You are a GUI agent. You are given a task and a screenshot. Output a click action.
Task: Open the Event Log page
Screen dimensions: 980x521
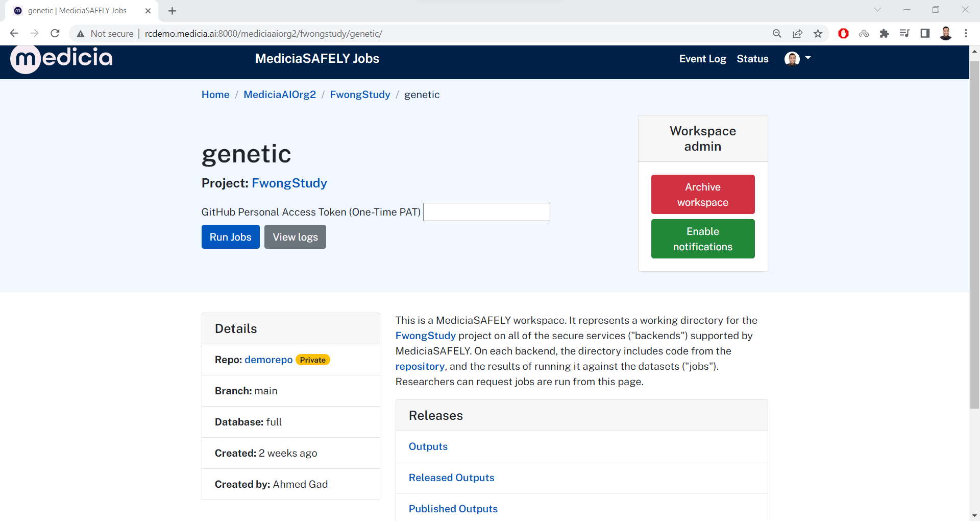pos(702,59)
